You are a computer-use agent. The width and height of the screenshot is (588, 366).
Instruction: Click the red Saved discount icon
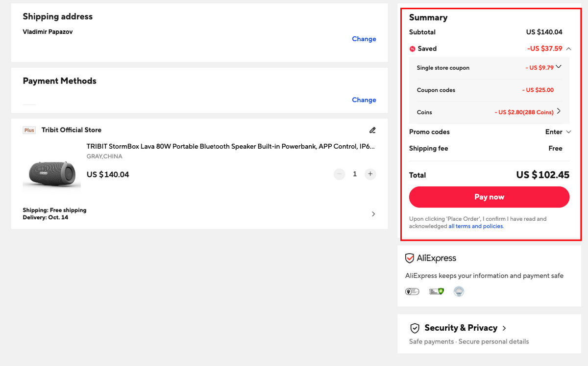pyautogui.click(x=413, y=49)
